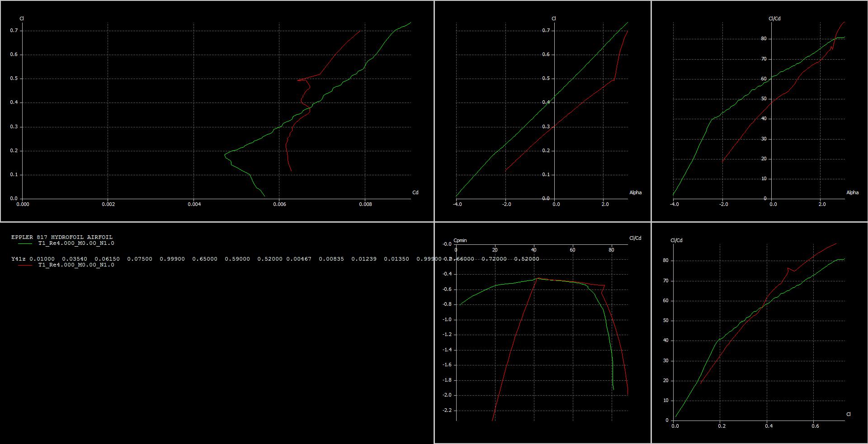Pick the T1_Re4.000 polar name under EPPLER 817
This screenshot has height=444, width=868.
tap(76, 243)
